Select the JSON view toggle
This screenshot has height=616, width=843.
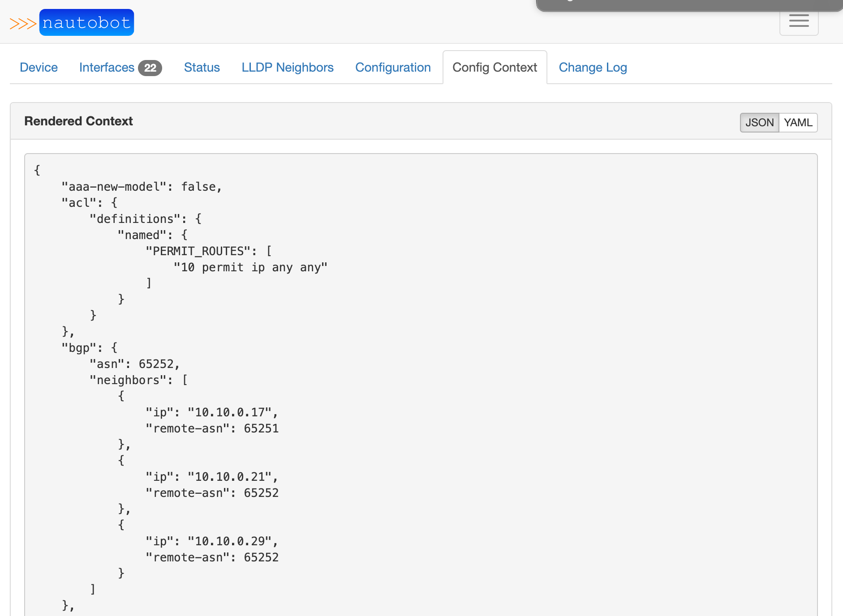click(760, 122)
